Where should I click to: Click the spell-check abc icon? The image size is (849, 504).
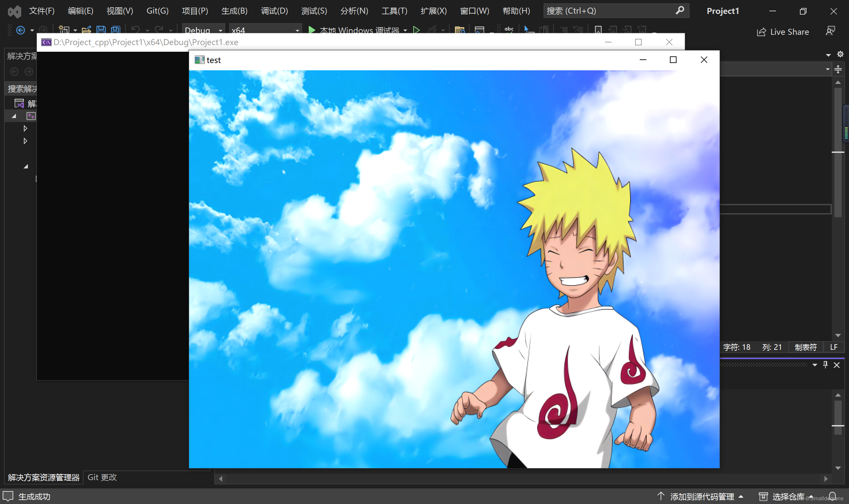pyautogui.click(x=509, y=30)
